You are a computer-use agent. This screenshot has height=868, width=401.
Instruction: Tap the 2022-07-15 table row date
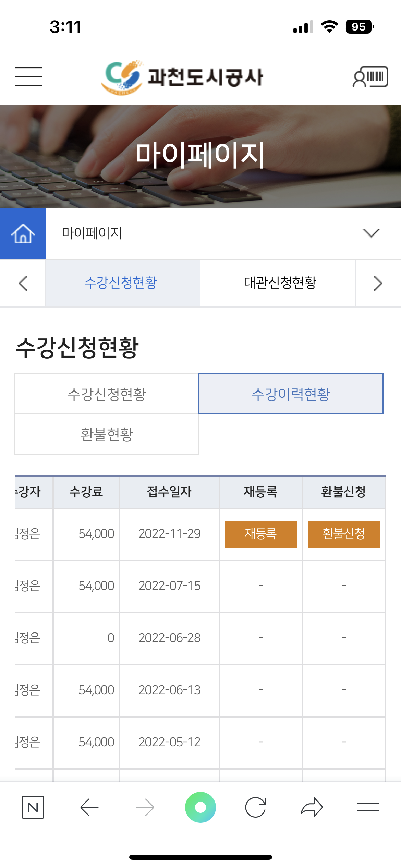[169, 586]
